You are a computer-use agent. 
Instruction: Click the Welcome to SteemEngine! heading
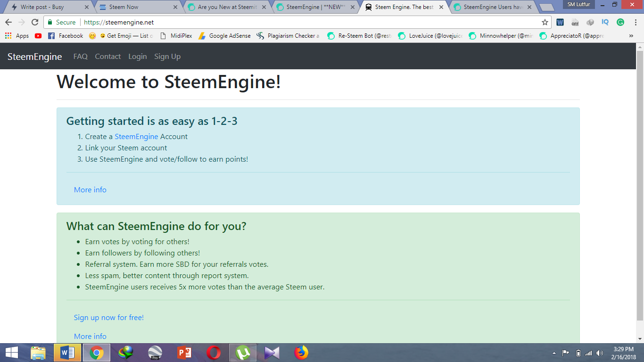pos(169,82)
